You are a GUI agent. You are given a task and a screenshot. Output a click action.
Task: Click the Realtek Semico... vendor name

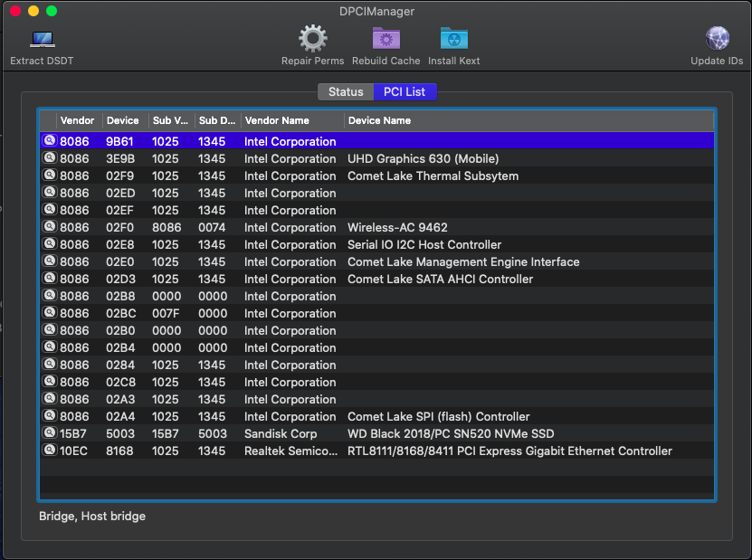pos(290,451)
